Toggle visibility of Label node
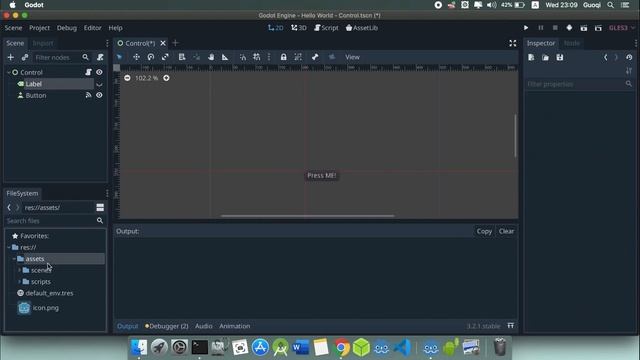The image size is (640, 360). point(99,84)
